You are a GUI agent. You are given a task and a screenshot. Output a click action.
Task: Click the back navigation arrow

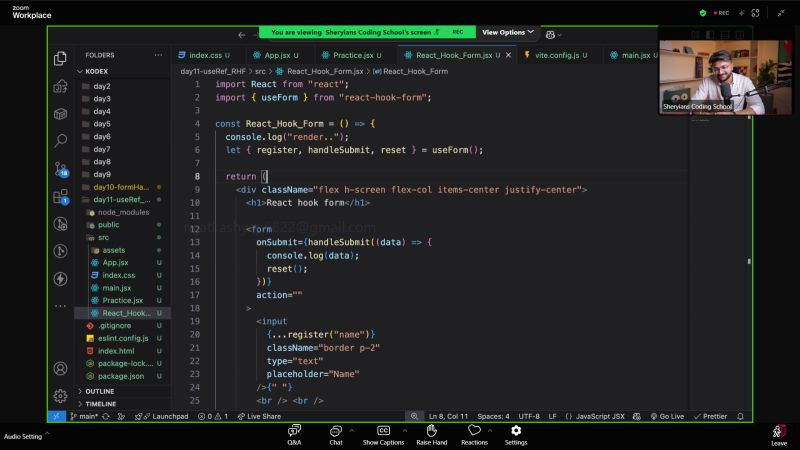[x=242, y=35]
